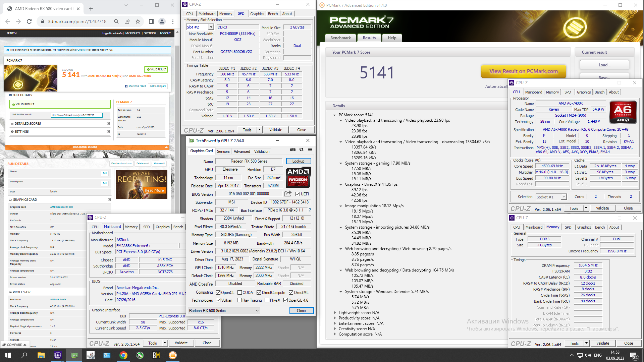Toggle the CUDA checkbox
644x362 pixels.
tap(239, 293)
